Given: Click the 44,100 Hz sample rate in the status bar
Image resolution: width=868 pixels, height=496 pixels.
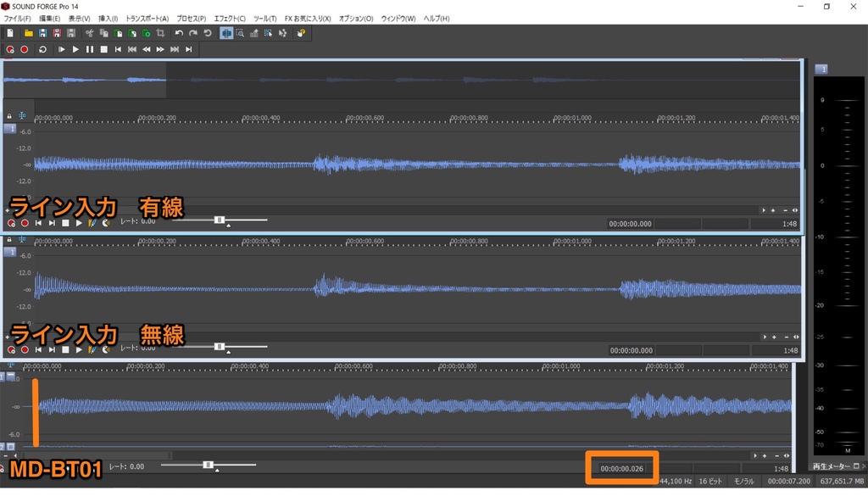Looking at the screenshot, I should [676, 482].
